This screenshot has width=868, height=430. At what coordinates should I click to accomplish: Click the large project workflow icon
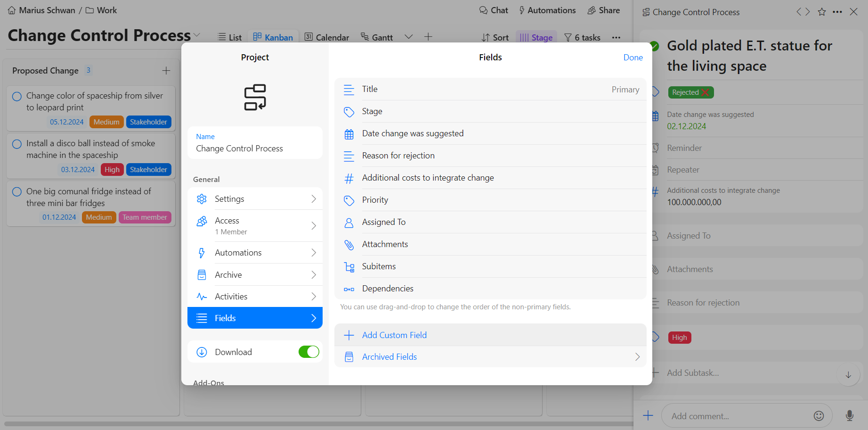click(x=255, y=98)
